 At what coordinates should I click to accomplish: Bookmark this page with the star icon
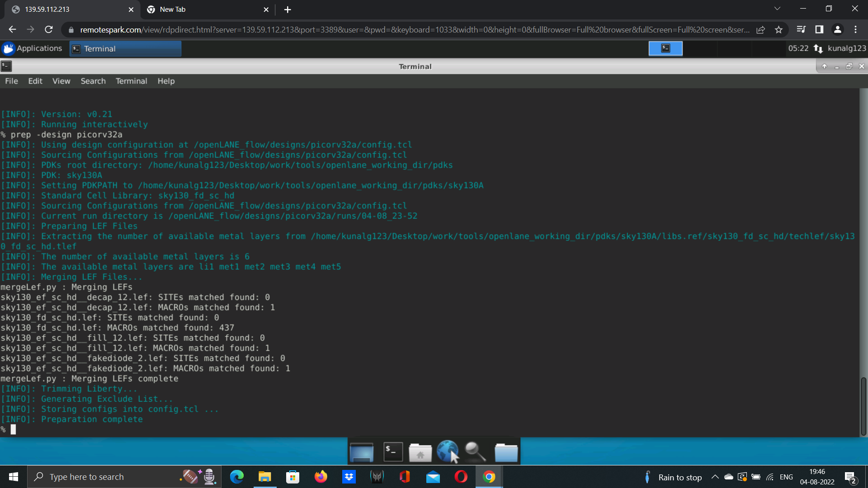778,30
